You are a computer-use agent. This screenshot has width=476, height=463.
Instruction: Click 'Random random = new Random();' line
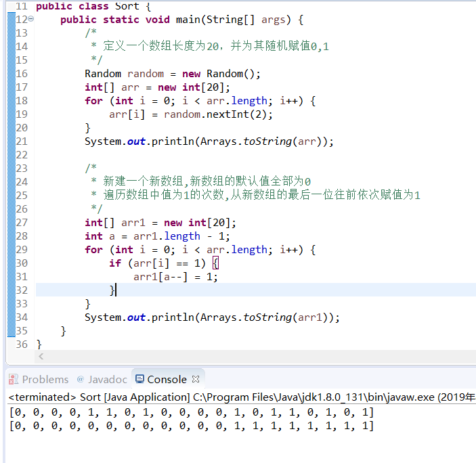point(173,74)
